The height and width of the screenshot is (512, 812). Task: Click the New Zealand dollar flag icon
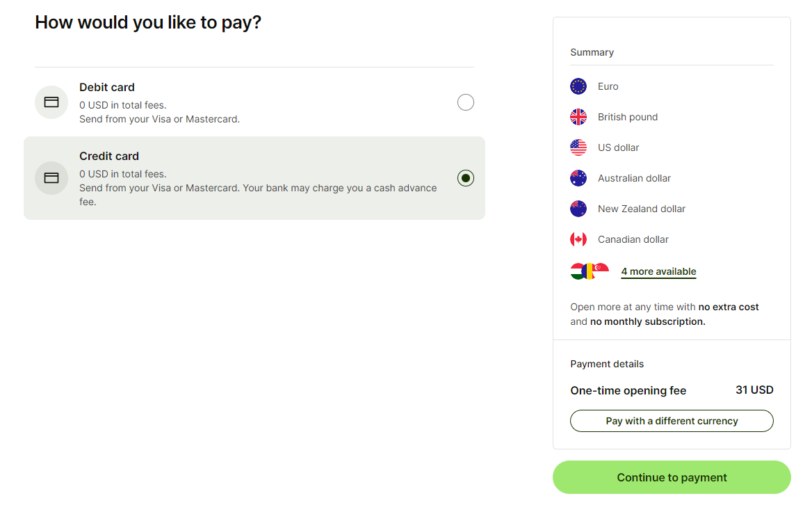click(578, 209)
